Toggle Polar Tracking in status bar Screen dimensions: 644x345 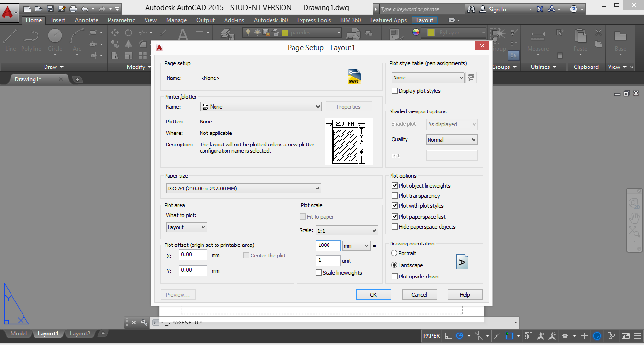[x=460, y=336]
